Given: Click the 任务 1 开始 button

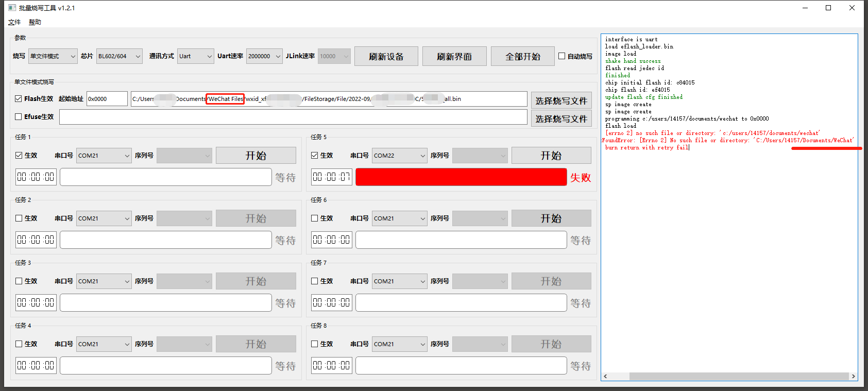Looking at the screenshot, I should (256, 155).
